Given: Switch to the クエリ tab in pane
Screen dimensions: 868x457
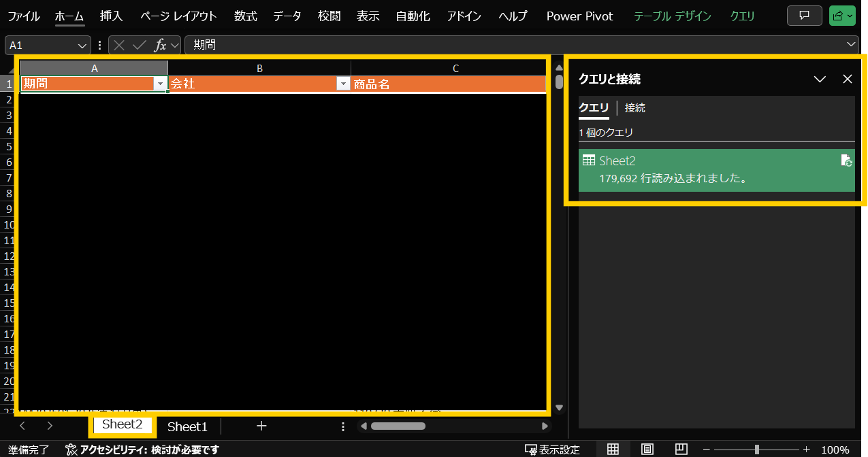Looking at the screenshot, I should pos(594,107).
